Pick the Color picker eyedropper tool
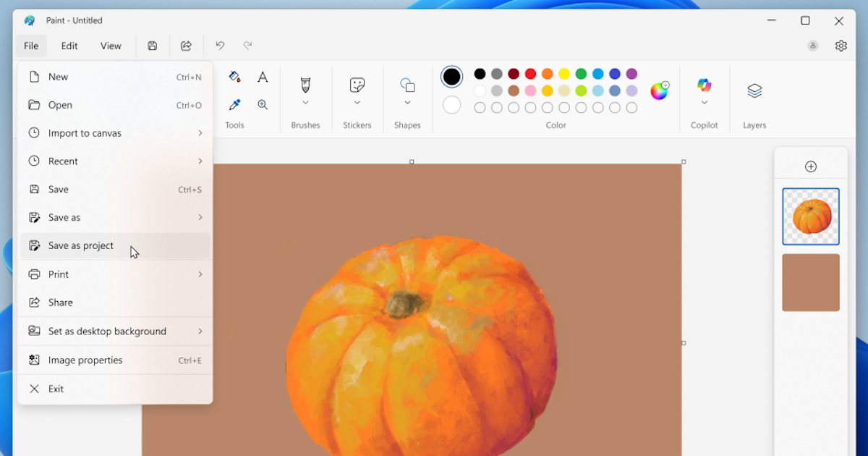The image size is (868, 456). pos(234,105)
